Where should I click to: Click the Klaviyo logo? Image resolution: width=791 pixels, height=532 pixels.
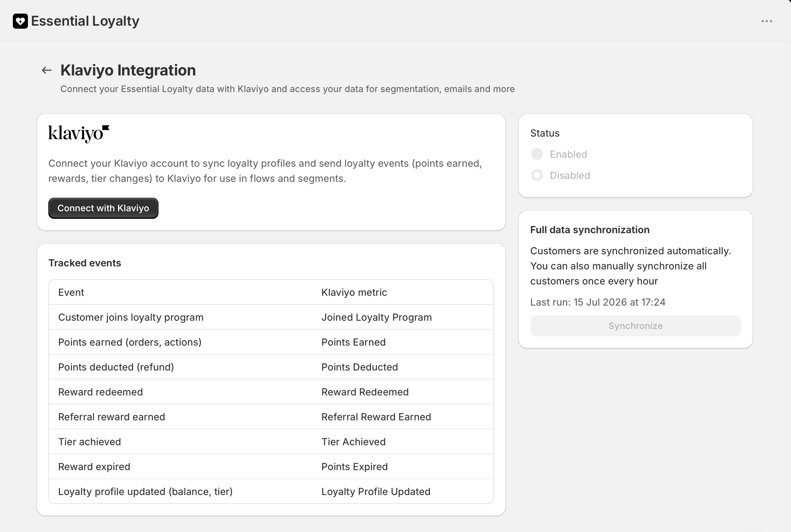click(79, 134)
